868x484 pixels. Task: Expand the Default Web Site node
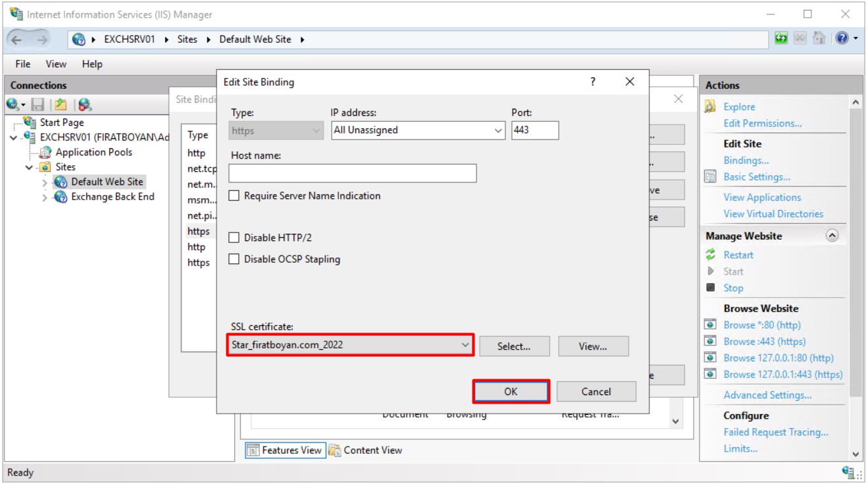[45, 182]
